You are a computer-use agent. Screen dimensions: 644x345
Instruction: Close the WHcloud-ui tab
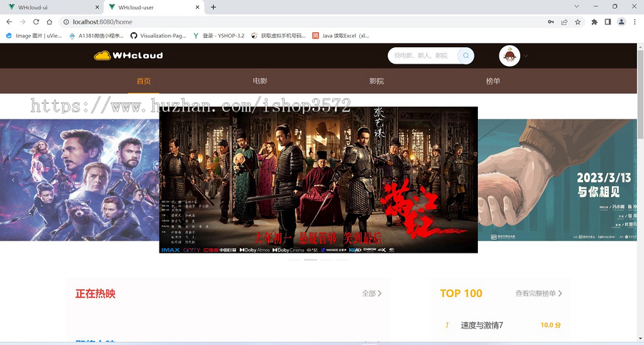97,7
